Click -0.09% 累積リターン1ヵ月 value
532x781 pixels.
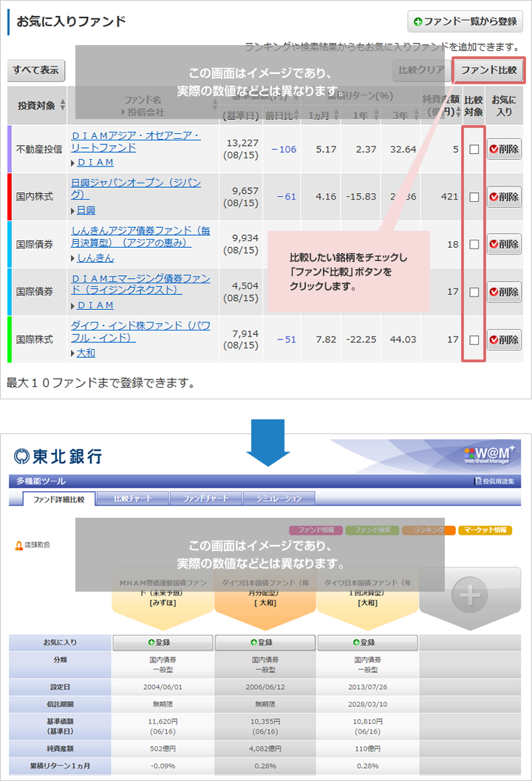pyautogui.click(x=163, y=766)
